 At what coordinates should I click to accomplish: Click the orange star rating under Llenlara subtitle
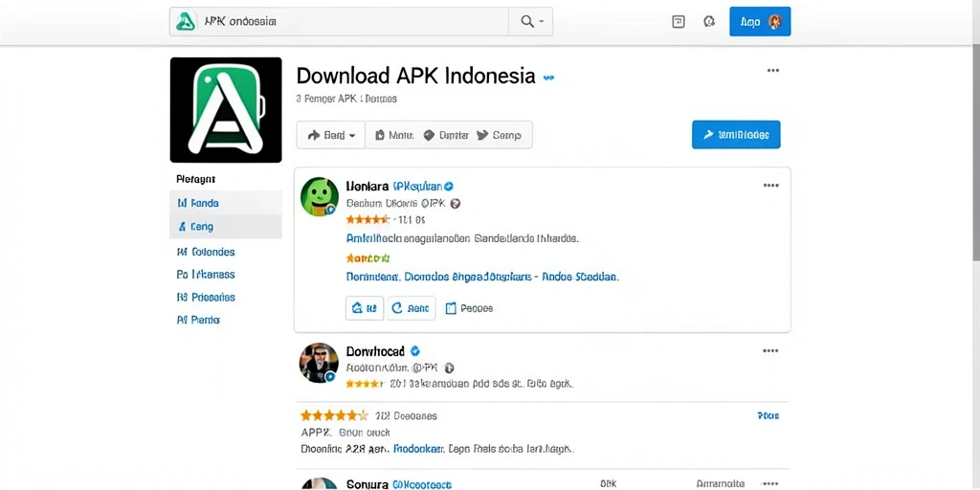pyautogui.click(x=367, y=219)
